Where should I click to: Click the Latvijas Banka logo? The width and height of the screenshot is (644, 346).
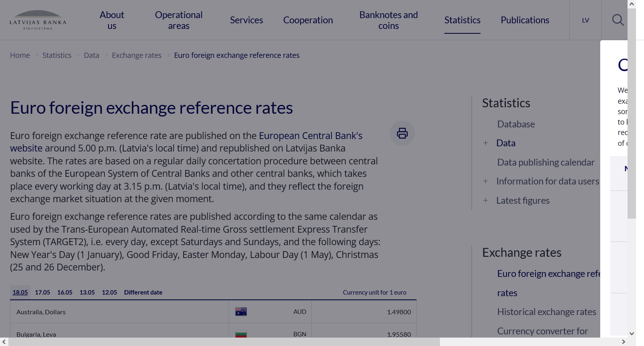click(38, 20)
